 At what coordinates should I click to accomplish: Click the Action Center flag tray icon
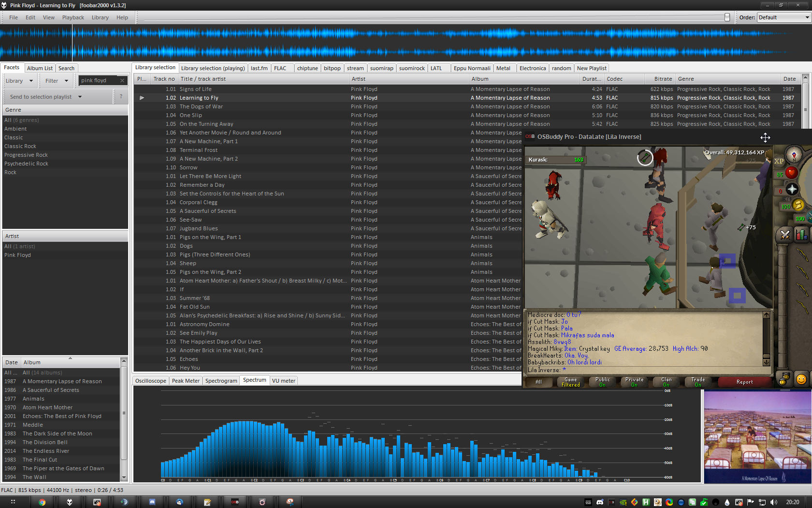tap(751, 502)
